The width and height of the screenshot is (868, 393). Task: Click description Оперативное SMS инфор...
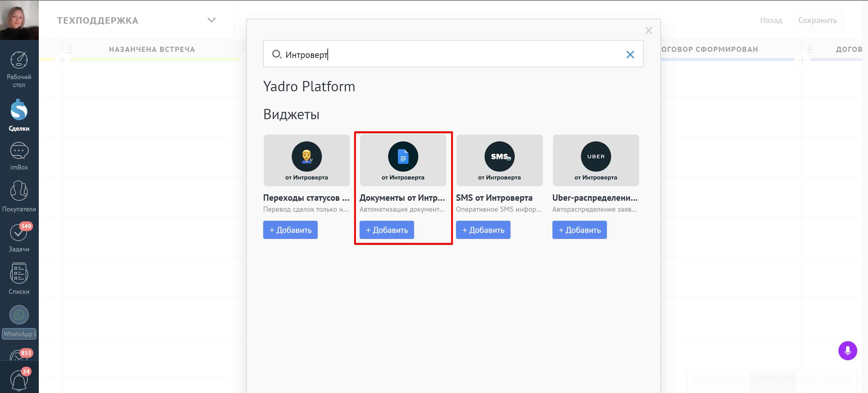[x=498, y=209]
